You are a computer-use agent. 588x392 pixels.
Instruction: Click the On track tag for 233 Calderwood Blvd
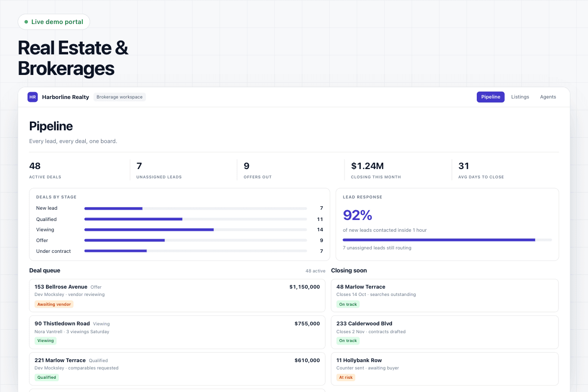(x=348, y=341)
